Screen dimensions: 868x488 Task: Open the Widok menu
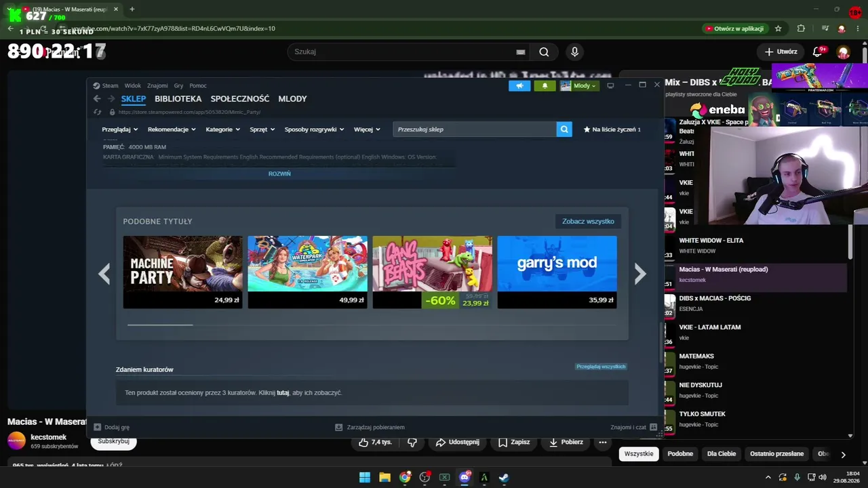coord(133,85)
